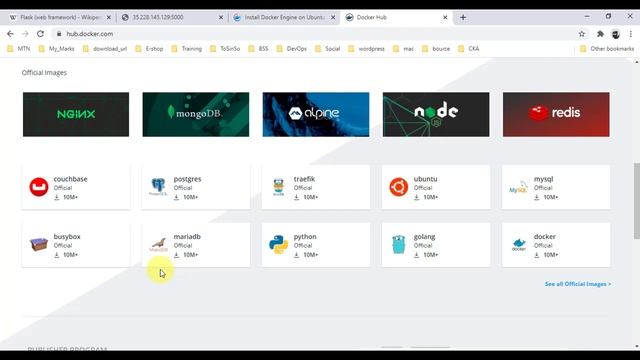Switch to the 35.228.145.129:5000 tab

click(x=171, y=18)
